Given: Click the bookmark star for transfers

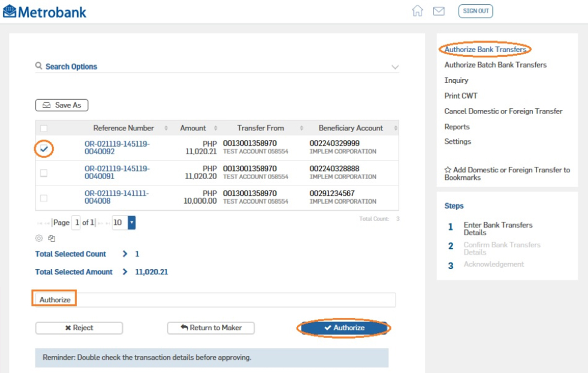Looking at the screenshot, I should click(x=447, y=170).
